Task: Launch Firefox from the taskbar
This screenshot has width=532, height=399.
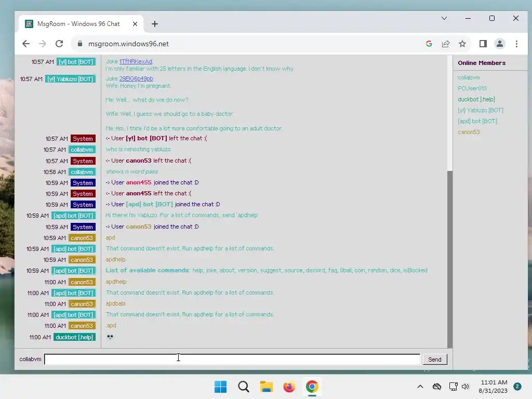Action: pyautogui.click(x=289, y=387)
